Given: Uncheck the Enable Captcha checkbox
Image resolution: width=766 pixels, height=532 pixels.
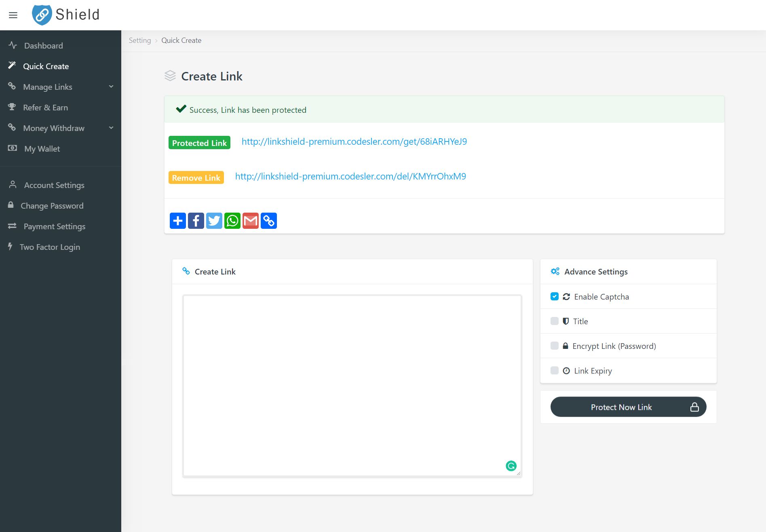Looking at the screenshot, I should [x=555, y=296].
